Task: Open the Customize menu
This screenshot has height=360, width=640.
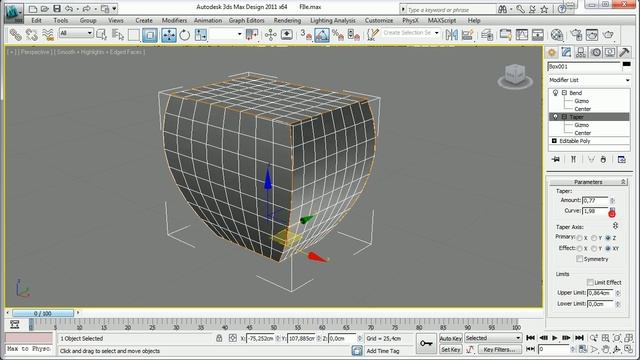Action: (x=379, y=20)
